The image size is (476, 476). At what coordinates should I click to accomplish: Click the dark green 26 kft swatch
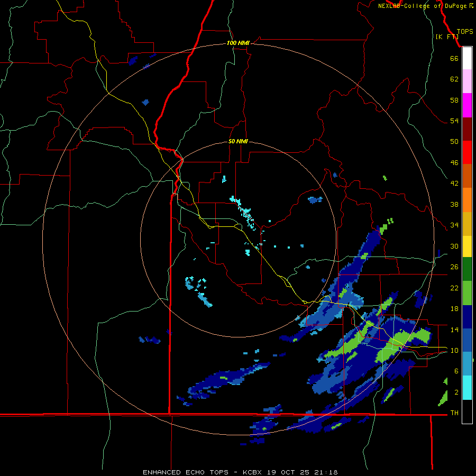(467, 269)
